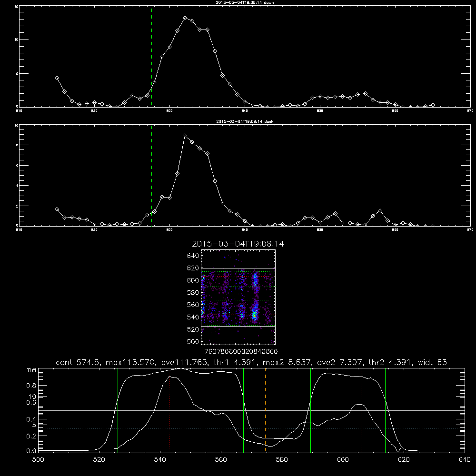The height and width of the screenshot is (476, 476).
Task: Click the orange dashed center line in bottom plot
Action: [265, 410]
